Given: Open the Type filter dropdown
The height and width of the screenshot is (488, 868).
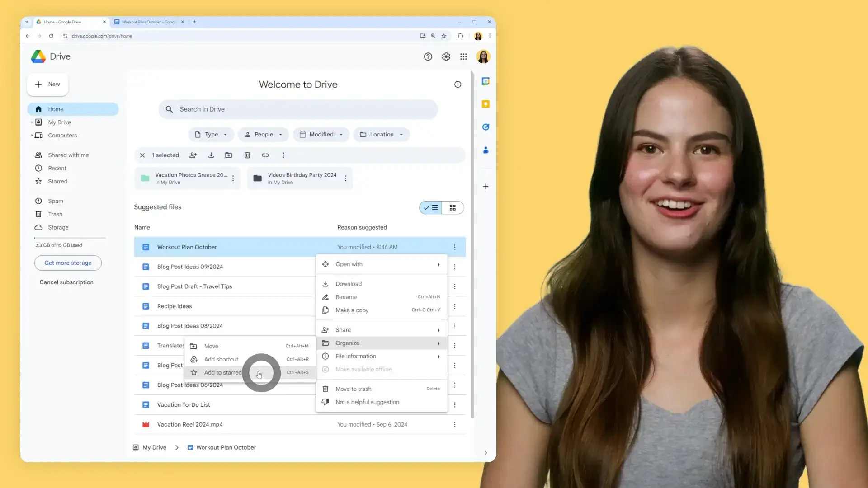Looking at the screenshot, I should tap(211, 134).
